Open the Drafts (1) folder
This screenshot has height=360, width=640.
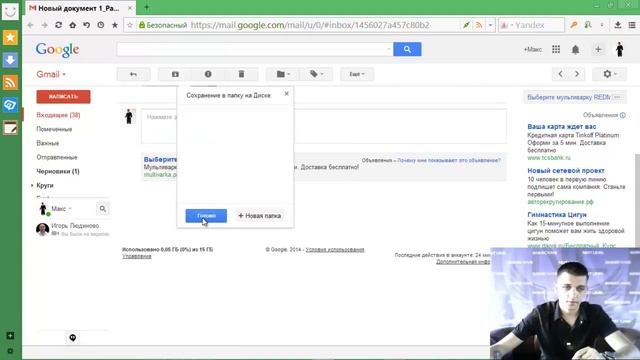point(58,171)
